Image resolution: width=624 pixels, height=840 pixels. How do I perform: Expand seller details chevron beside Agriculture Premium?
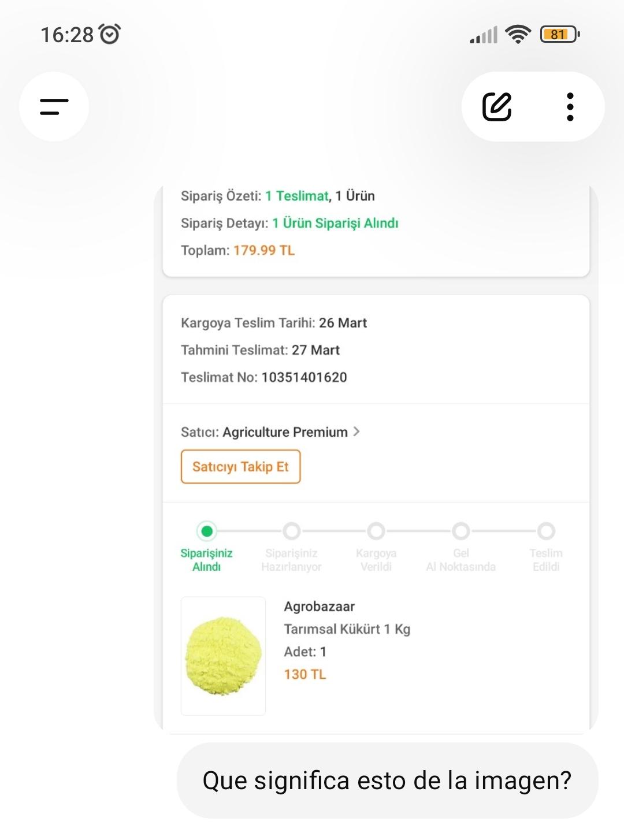(356, 432)
